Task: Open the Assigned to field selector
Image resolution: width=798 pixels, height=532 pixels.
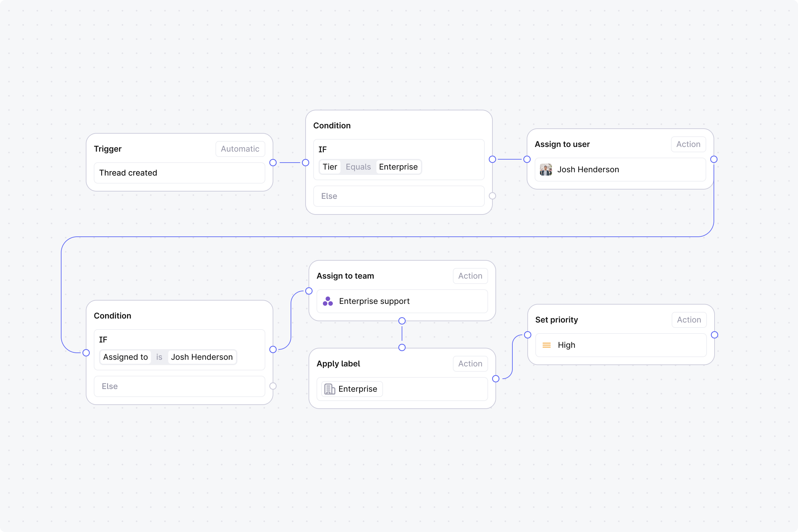Action: pos(125,357)
